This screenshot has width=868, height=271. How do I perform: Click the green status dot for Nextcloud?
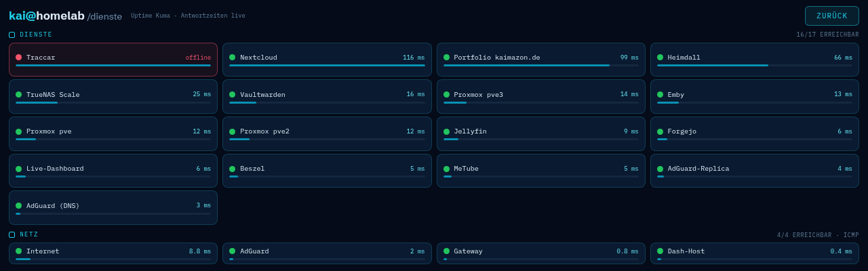click(233, 58)
